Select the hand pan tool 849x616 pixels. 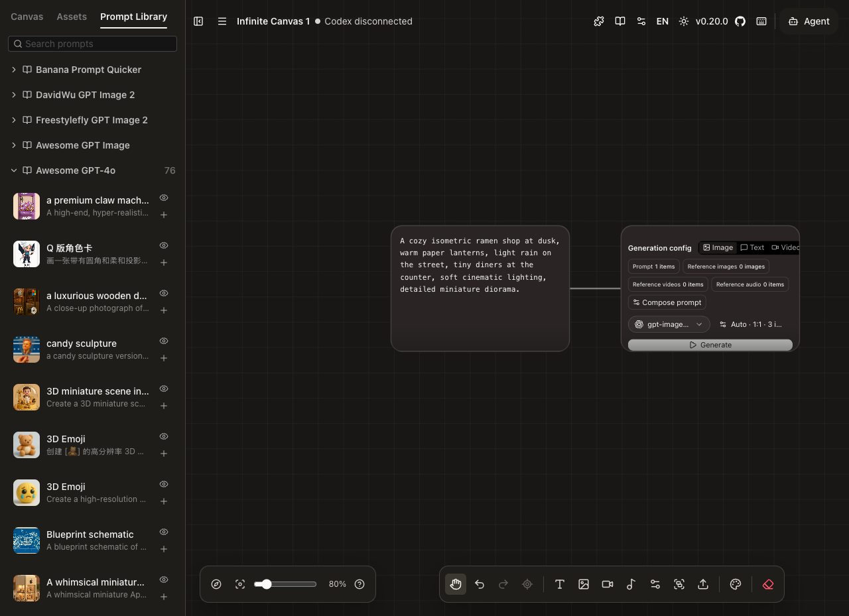click(x=456, y=584)
